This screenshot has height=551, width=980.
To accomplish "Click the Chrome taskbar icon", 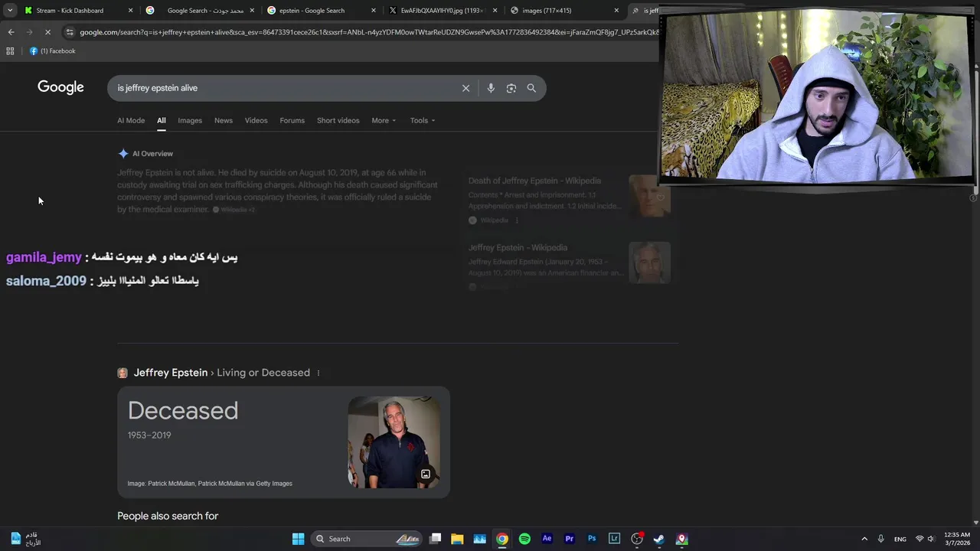I will click(501, 539).
